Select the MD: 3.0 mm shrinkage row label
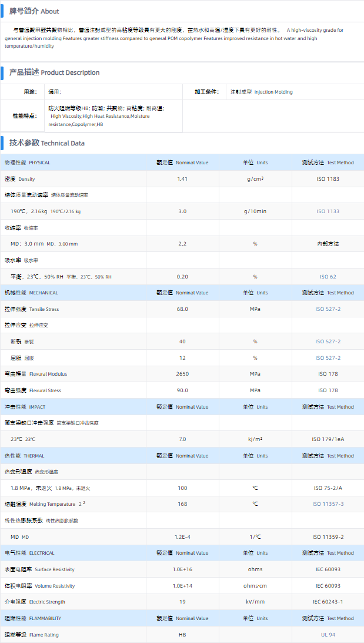The width and height of the screenshot is (364, 643). point(44,244)
